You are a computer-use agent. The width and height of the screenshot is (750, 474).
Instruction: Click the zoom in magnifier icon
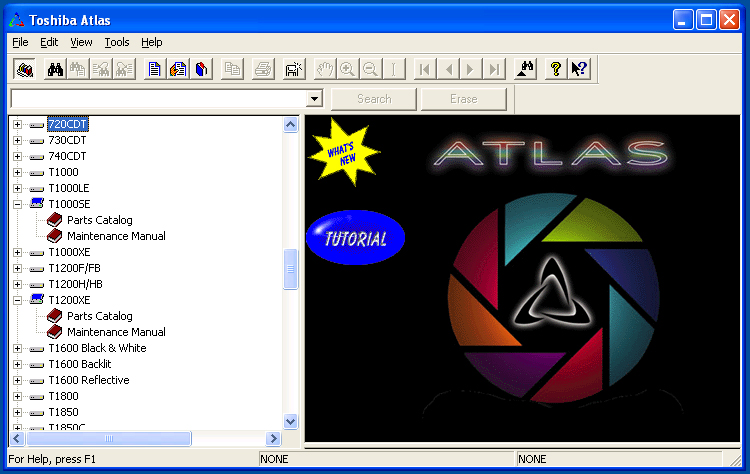(348, 69)
